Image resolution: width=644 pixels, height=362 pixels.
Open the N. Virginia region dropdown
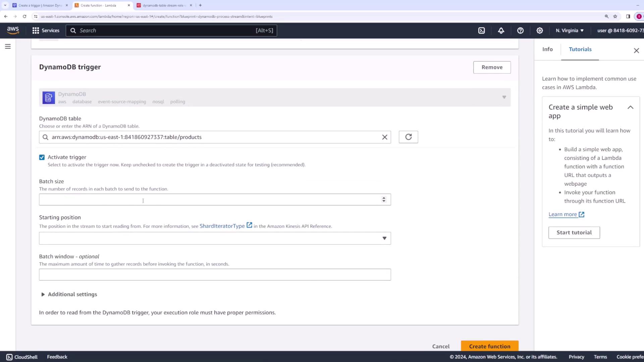click(570, 31)
